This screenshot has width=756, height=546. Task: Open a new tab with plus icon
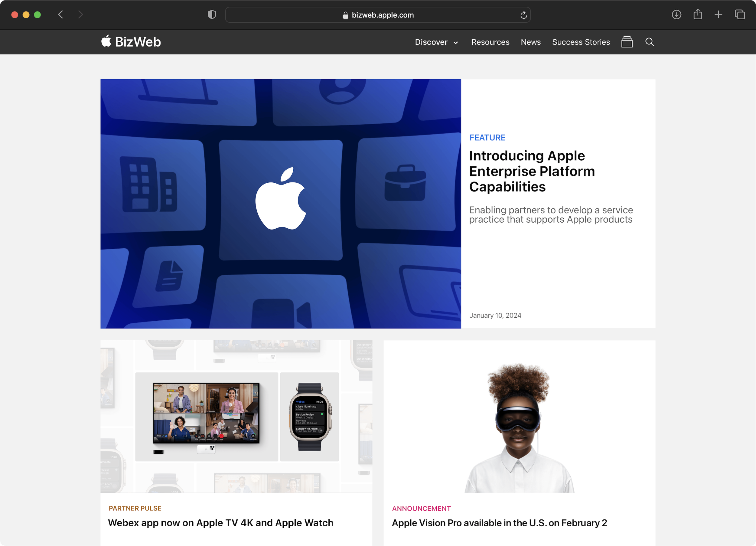[718, 15]
